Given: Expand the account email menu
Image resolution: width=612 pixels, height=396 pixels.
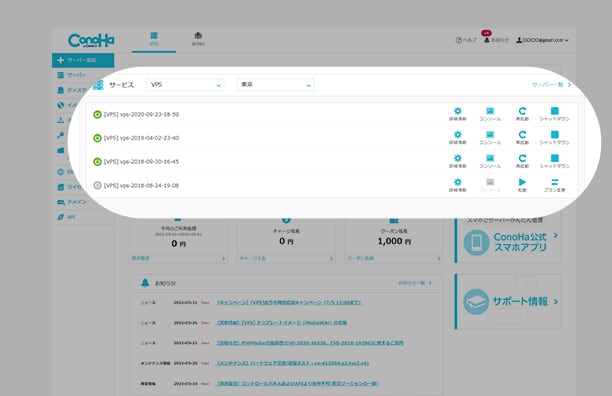Looking at the screenshot, I should 543,40.
